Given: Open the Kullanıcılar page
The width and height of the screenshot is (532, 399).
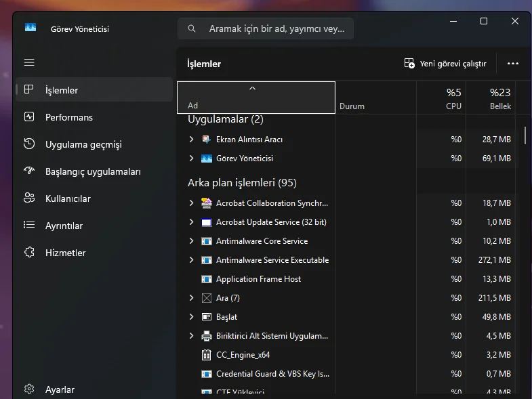Looking at the screenshot, I should click(x=94, y=198).
